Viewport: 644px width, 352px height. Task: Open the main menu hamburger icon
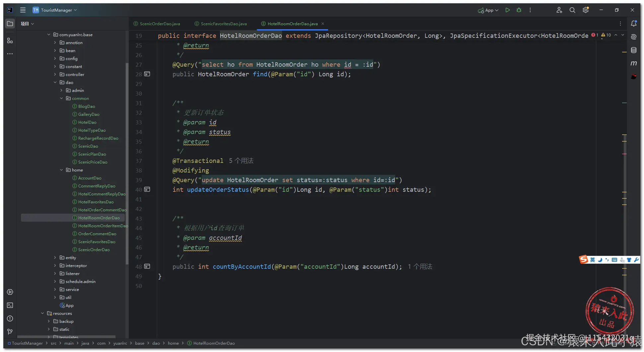[23, 10]
